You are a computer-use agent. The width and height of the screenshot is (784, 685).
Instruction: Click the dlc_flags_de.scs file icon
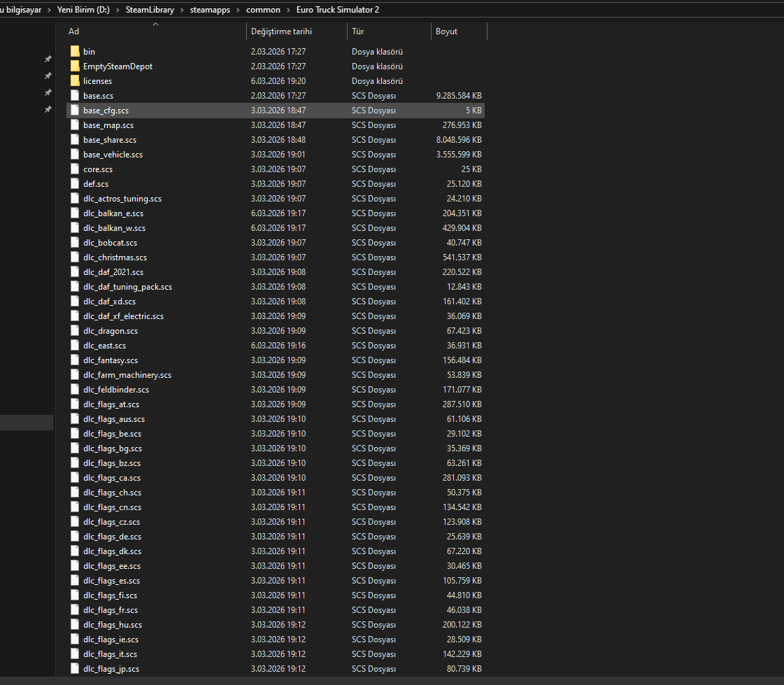pos(75,537)
